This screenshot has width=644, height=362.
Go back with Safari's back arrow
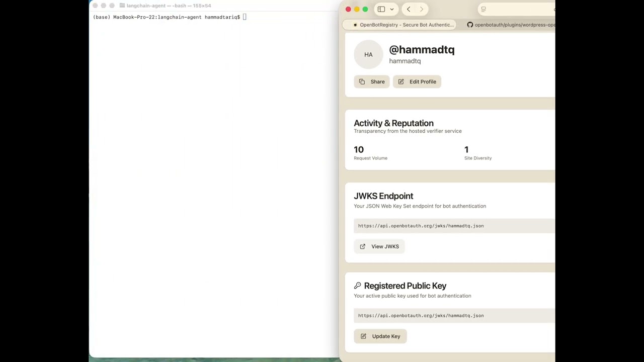(409, 9)
